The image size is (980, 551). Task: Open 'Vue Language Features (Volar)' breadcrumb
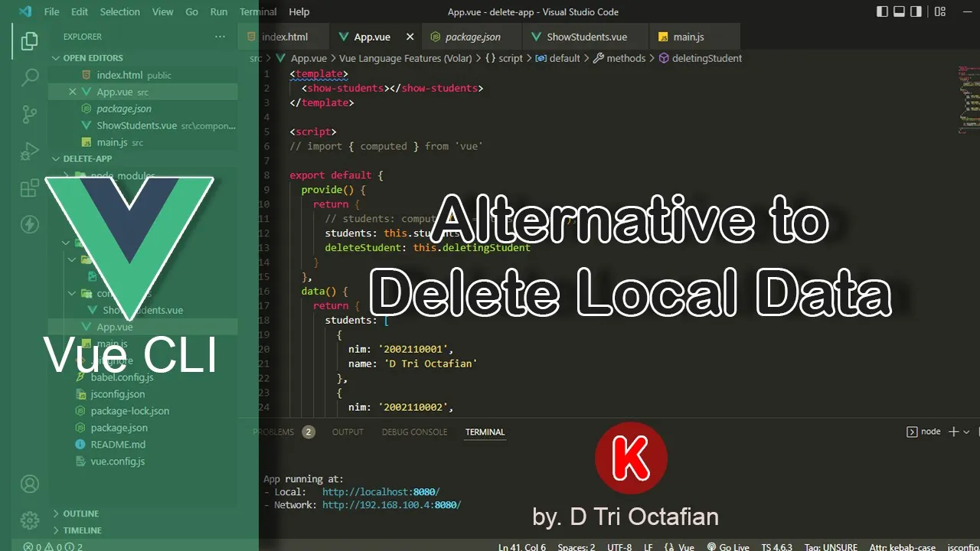(x=404, y=58)
